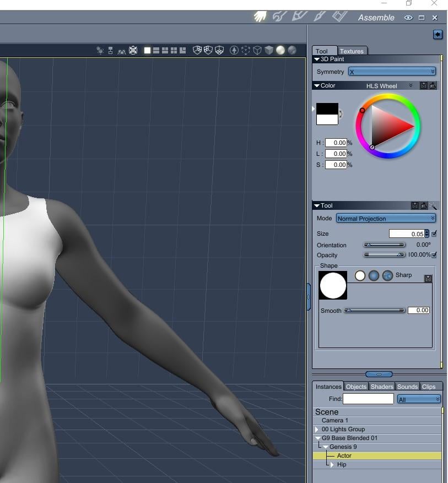Viewport: 448px width, 483px height.
Task: Select the L-shaped split view layout icon
Action: click(183, 50)
